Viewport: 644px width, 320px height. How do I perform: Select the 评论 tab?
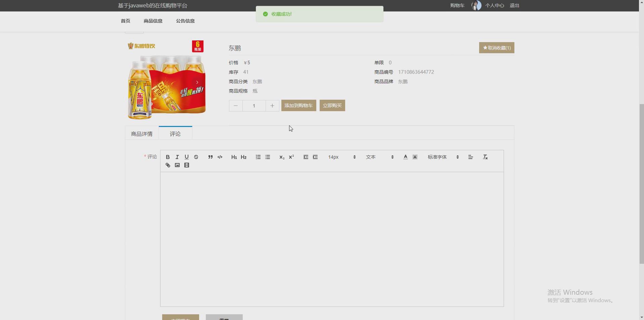tap(175, 133)
